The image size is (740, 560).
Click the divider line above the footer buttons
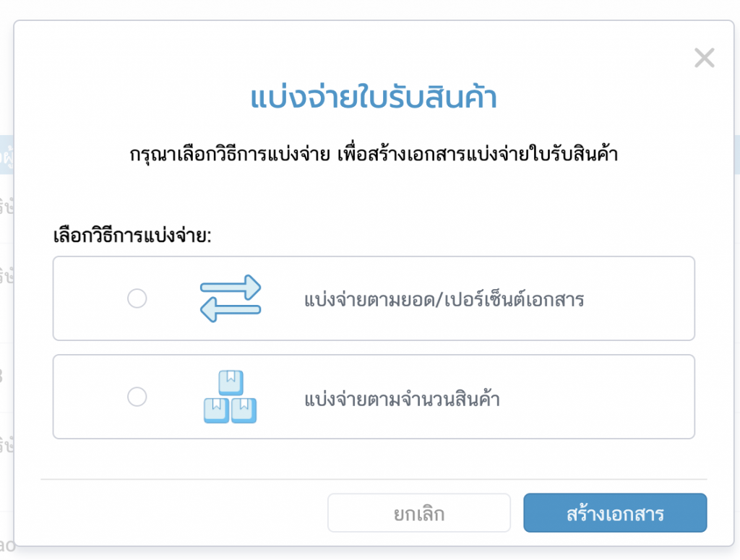tap(374, 479)
